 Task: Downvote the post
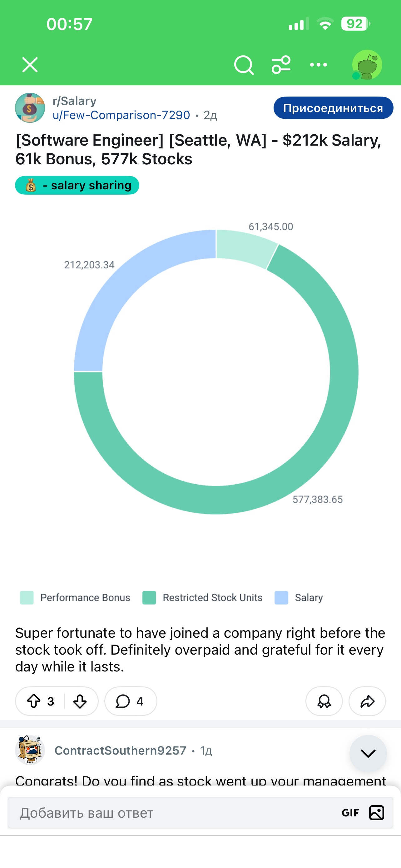point(80,701)
